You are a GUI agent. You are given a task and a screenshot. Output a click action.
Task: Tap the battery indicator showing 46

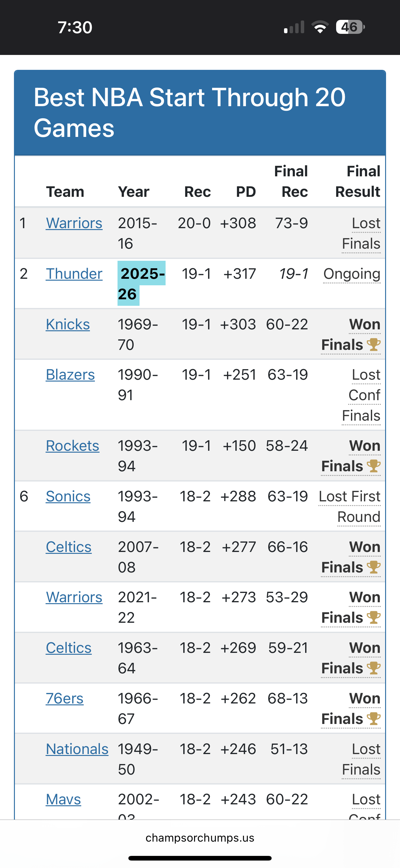click(x=350, y=27)
